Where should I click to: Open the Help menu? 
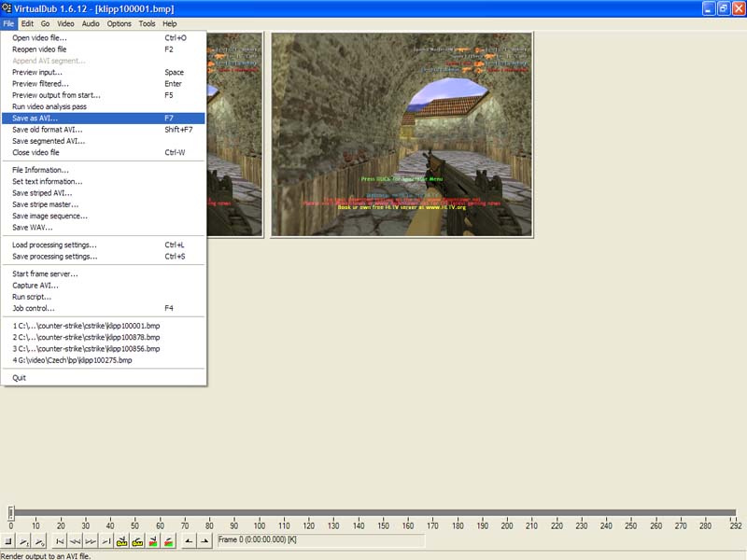point(170,23)
